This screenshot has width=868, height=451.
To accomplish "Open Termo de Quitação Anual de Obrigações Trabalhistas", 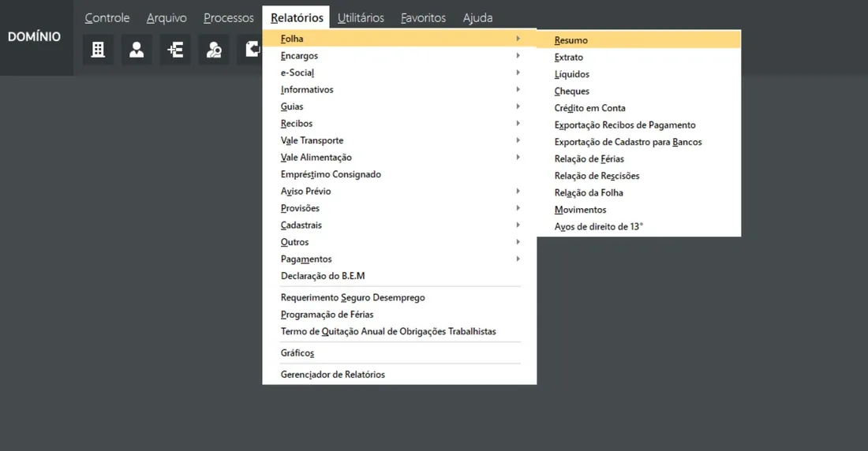I will 400,331.
